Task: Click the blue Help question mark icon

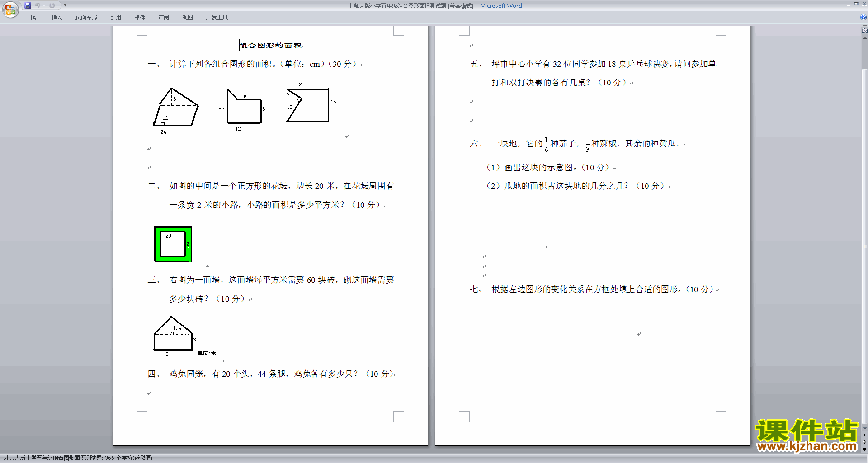Action: 863,17
